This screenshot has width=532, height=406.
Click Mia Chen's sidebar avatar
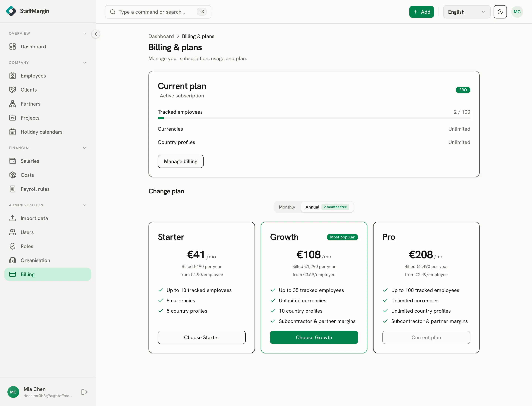(x=13, y=392)
